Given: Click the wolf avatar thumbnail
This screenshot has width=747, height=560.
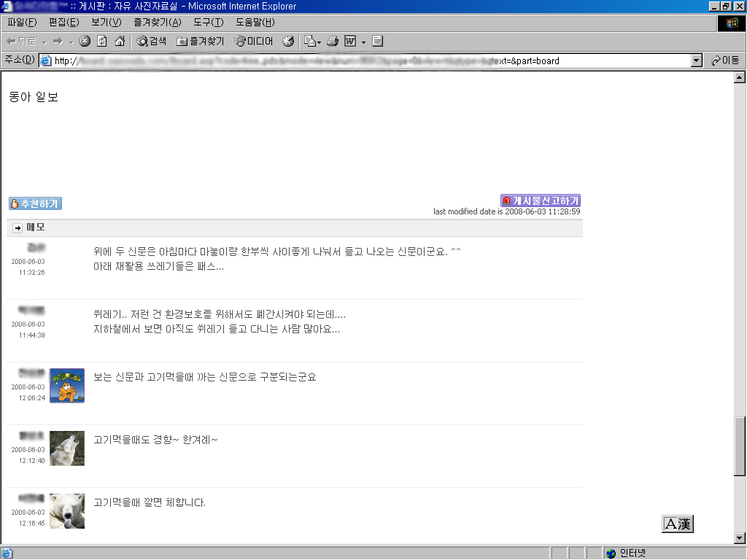Looking at the screenshot, I should click(x=67, y=448).
